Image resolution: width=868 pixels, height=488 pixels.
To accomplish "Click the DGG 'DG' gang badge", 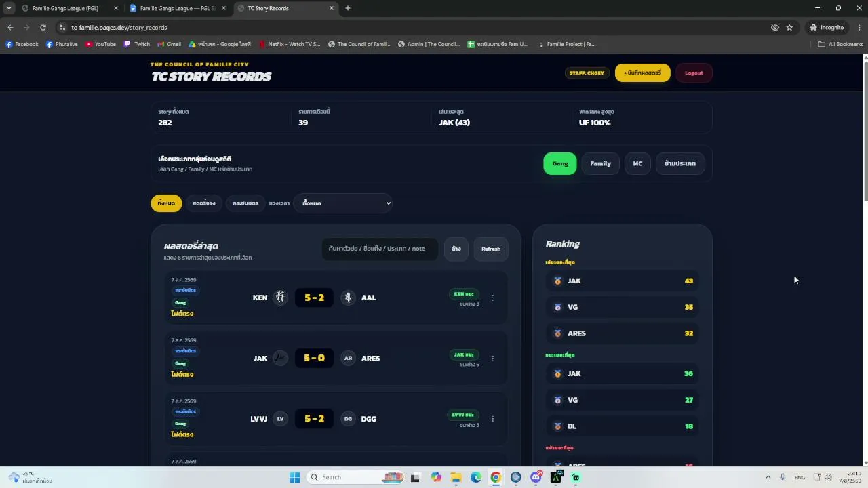I will coord(348,419).
